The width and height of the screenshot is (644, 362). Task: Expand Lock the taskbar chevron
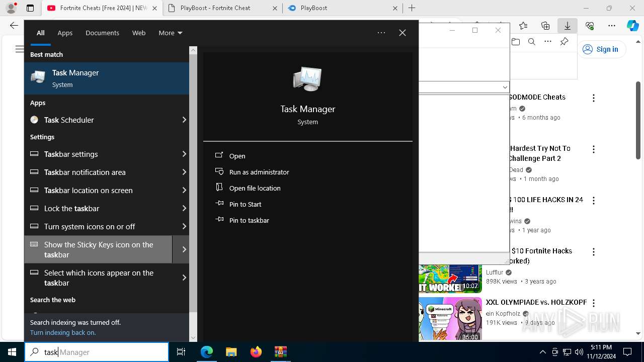tap(184, 208)
